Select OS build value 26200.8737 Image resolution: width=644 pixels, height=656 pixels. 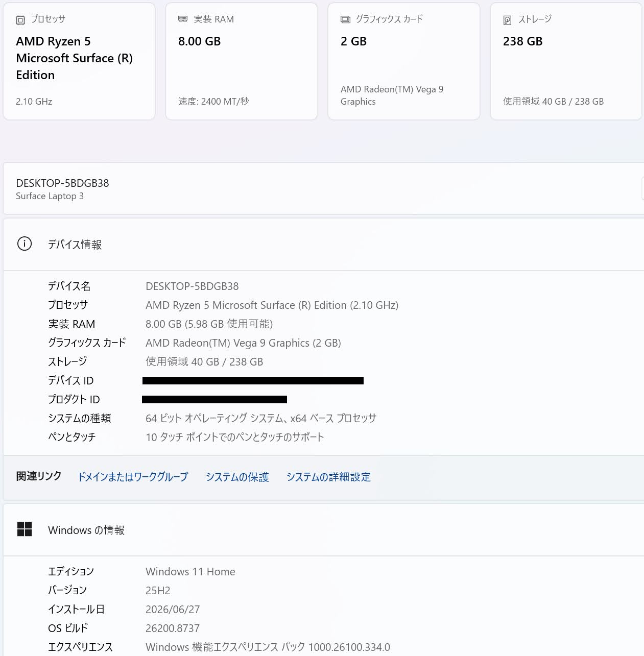[173, 628]
